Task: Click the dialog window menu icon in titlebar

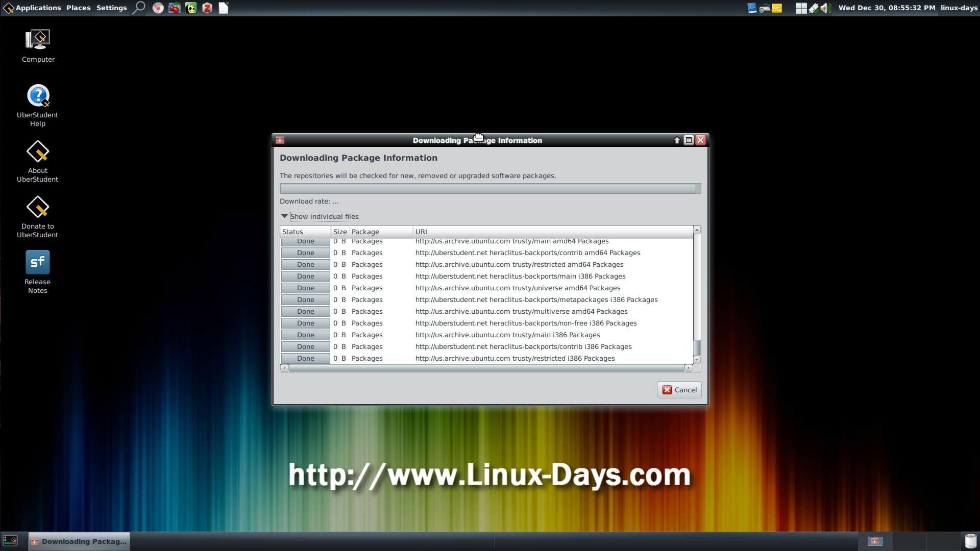Action: click(x=280, y=140)
